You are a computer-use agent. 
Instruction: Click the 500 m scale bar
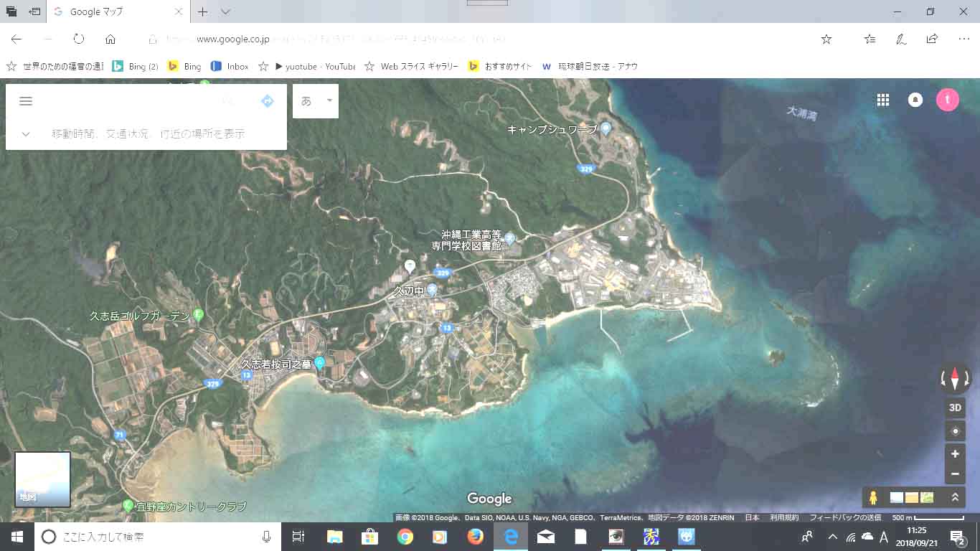click(928, 517)
